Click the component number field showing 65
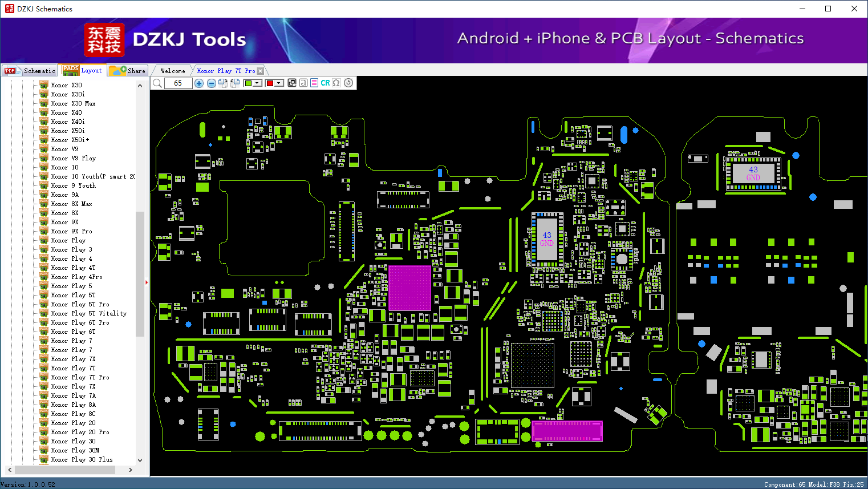Screen dimensions: 868x489 [178, 83]
